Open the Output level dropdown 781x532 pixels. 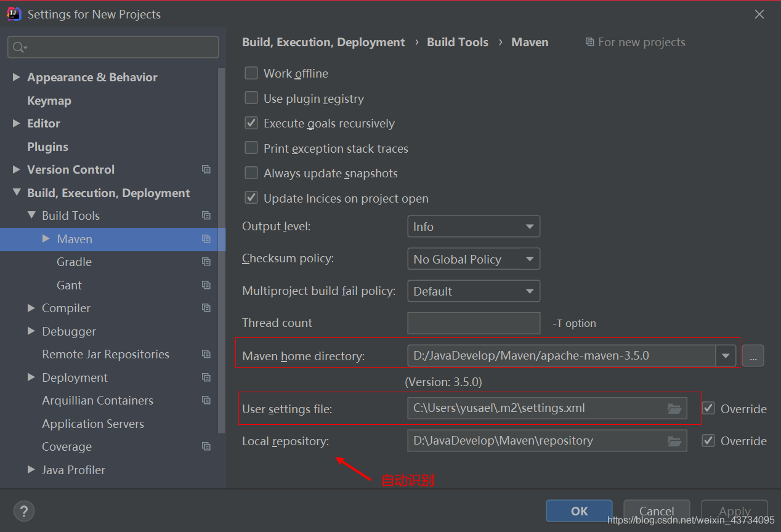pos(474,227)
